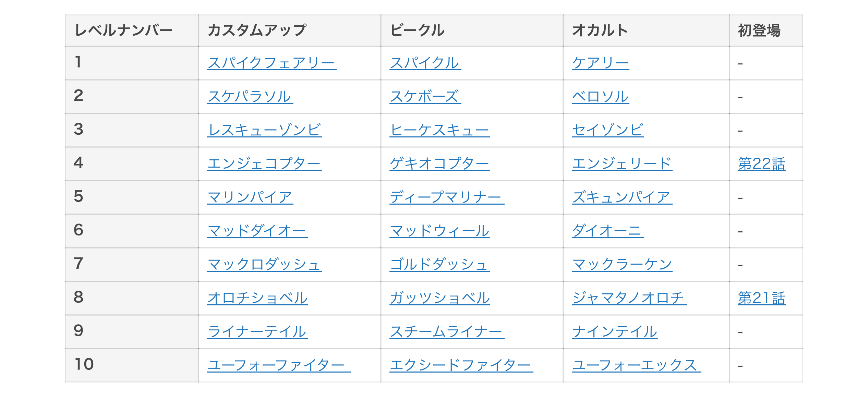Open the 第22話 episode link

(761, 164)
